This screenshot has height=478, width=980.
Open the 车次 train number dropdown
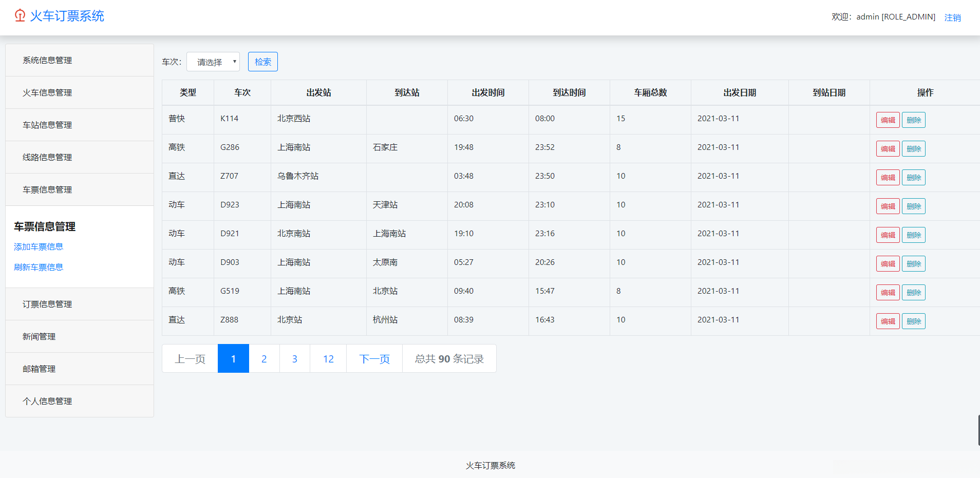point(213,62)
